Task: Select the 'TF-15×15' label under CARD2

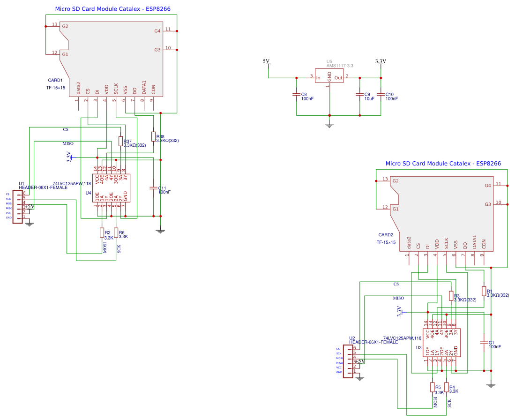Action: click(386, 242)
